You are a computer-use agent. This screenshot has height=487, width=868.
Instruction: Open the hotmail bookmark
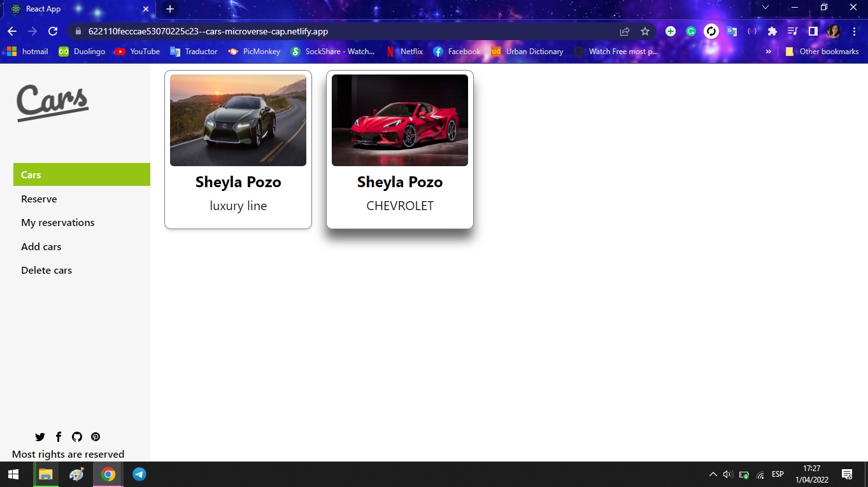click(x=27, y=52)
